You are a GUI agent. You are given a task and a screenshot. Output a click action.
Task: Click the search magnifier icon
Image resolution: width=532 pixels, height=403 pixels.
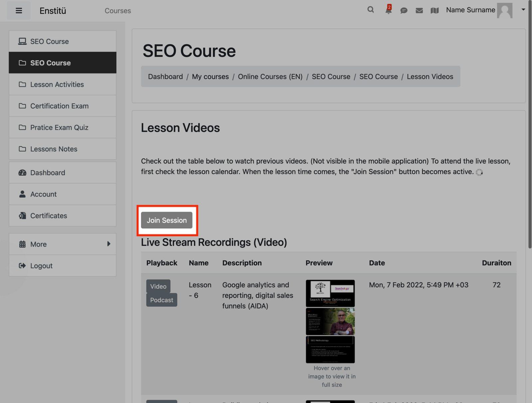pos(370,10)
